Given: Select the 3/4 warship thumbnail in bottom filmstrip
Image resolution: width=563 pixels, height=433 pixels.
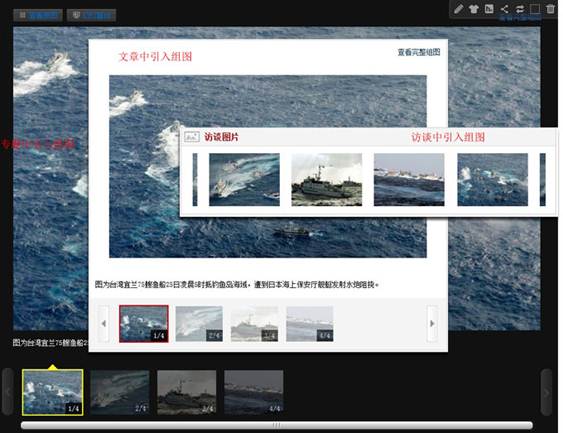Looking at the screenshot, I should (x=187, y=392).
